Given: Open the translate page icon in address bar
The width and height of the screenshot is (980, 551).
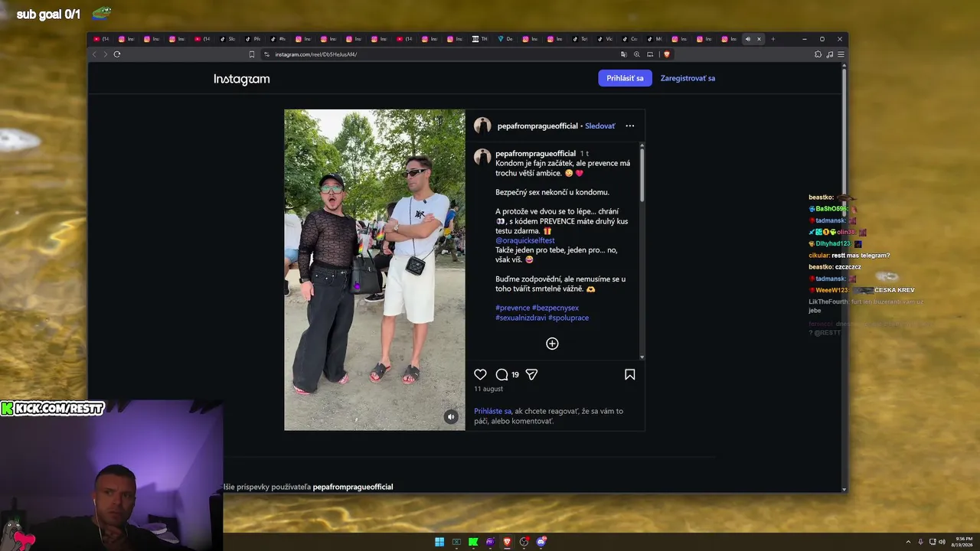Looking at the screenshot, I should pyautogui.click(x=623, y=54).
